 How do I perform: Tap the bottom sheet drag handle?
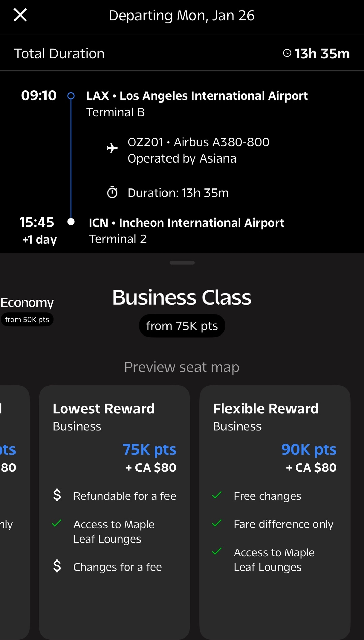(182, 263)
